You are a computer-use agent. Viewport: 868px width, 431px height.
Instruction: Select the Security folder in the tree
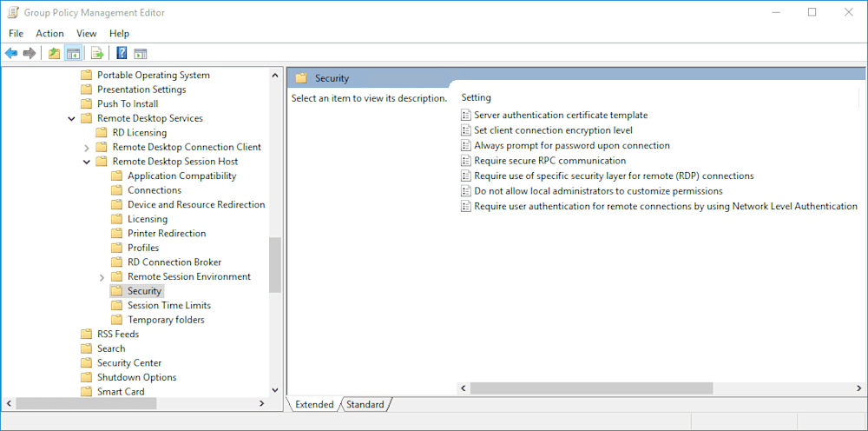(144, 291)
